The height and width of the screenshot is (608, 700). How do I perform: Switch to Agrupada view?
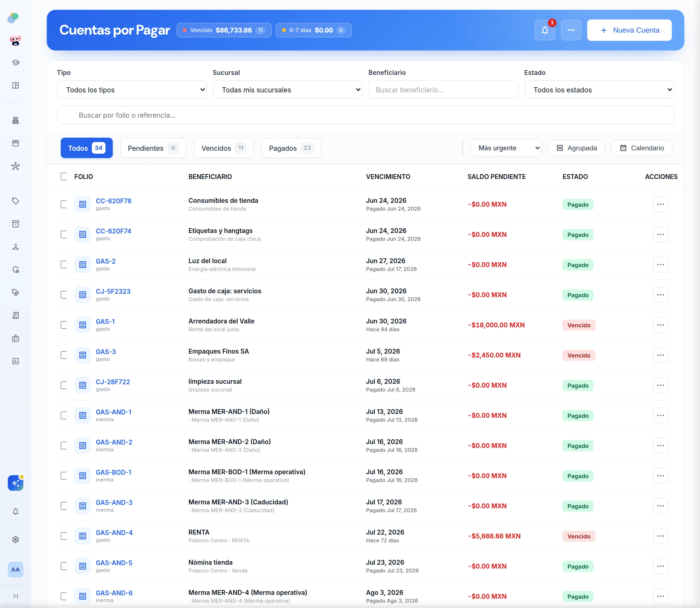[x=577, y=148]
